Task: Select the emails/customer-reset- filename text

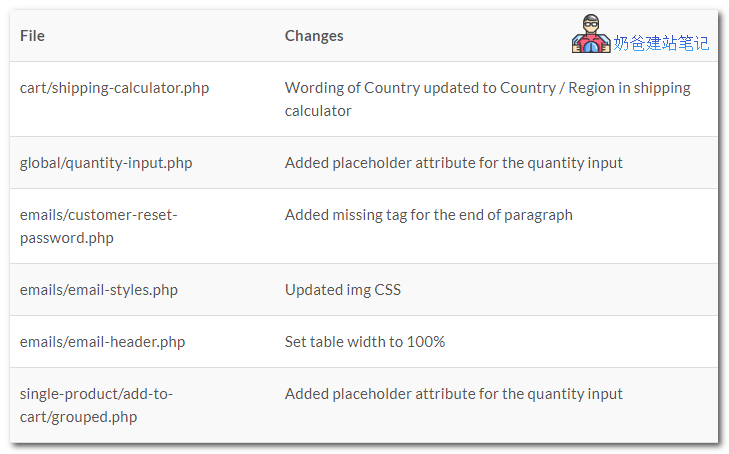Action: point(98,215)
